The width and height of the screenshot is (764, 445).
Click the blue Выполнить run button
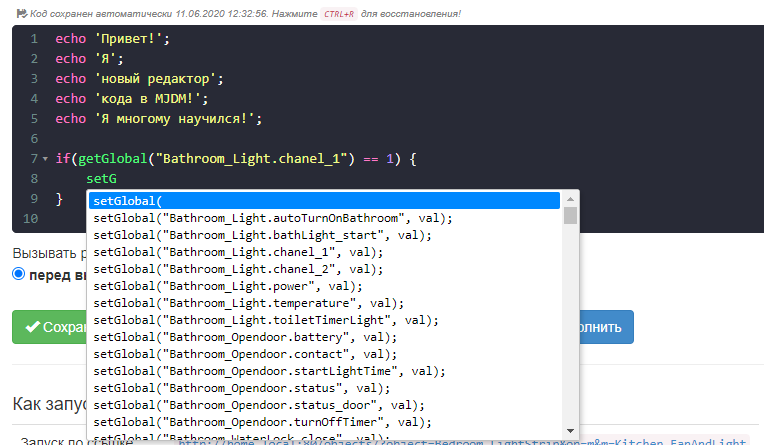coord(607,327)
